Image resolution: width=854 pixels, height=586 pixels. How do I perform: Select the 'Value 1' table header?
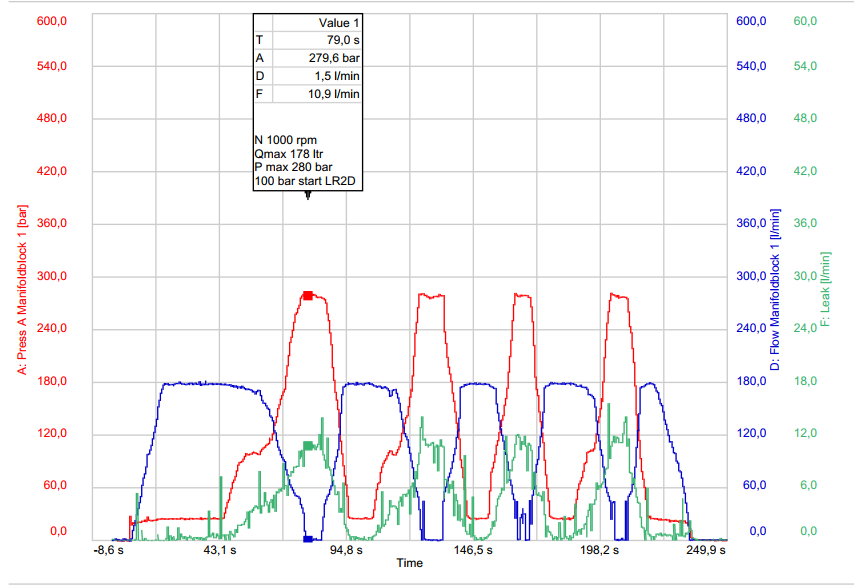coord(339,22)
